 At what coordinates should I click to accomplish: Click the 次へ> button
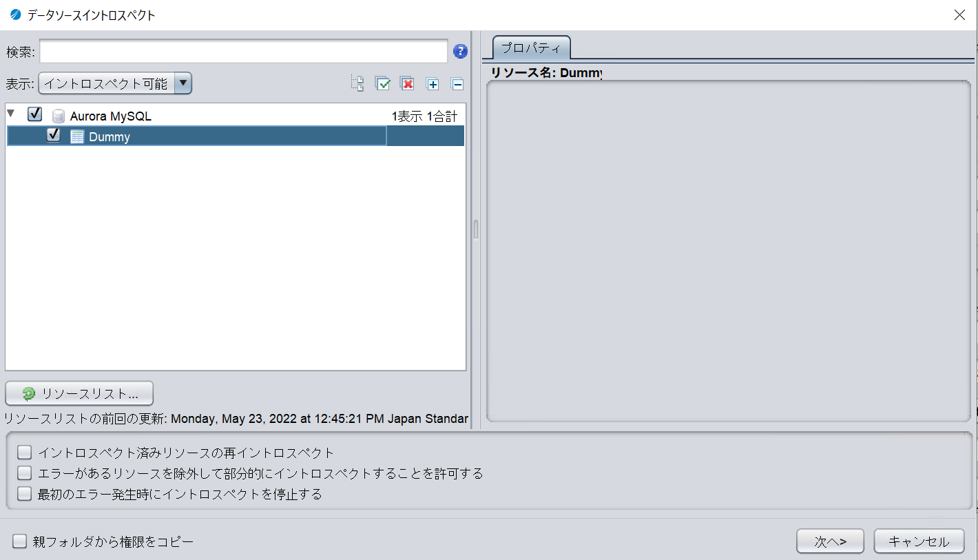(830, 541)
